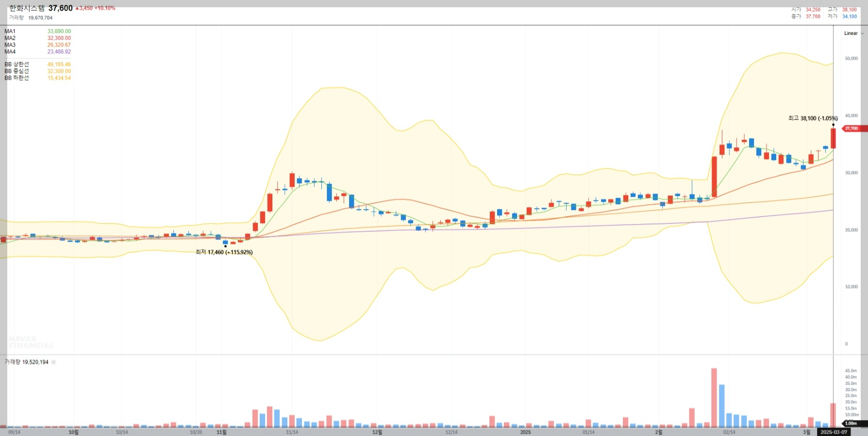Screen dimensions: 868x436
Task: Click the 2025 year label on time axis
Action: [x=526, y=432]
